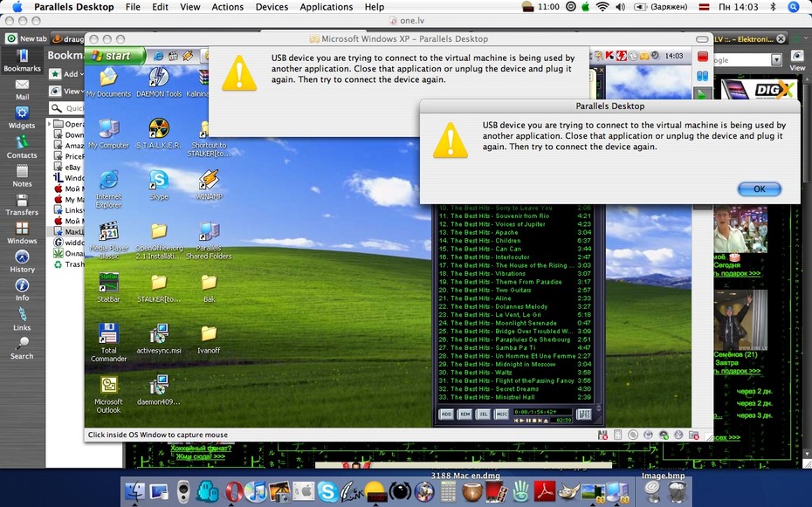Screen dimensions: 812x507
Task: Click Winamp playlist ADD button
Action: coord(446,415)
